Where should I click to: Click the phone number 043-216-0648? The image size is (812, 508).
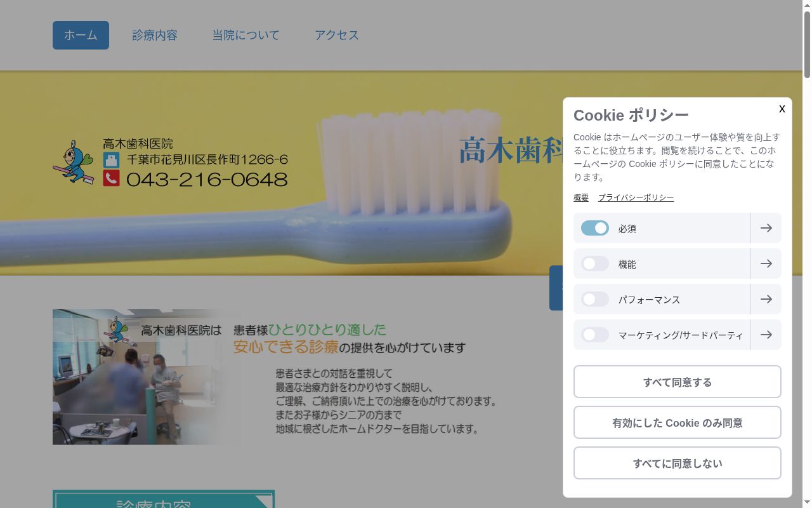coord(207,180)
